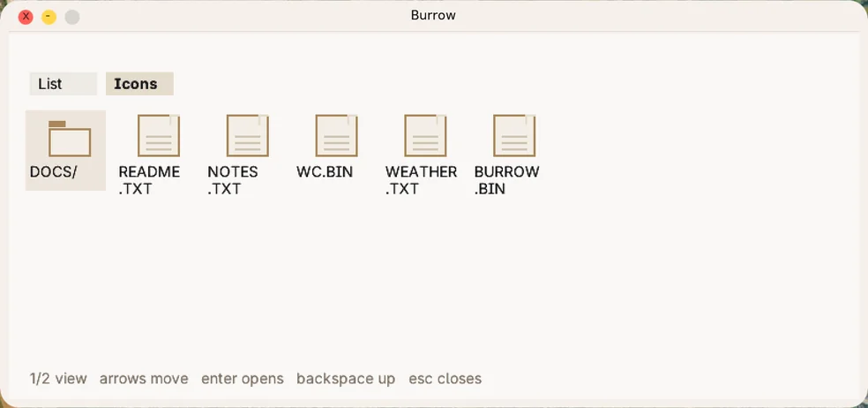Click the '1/2 view' status hint

point(58,379)
